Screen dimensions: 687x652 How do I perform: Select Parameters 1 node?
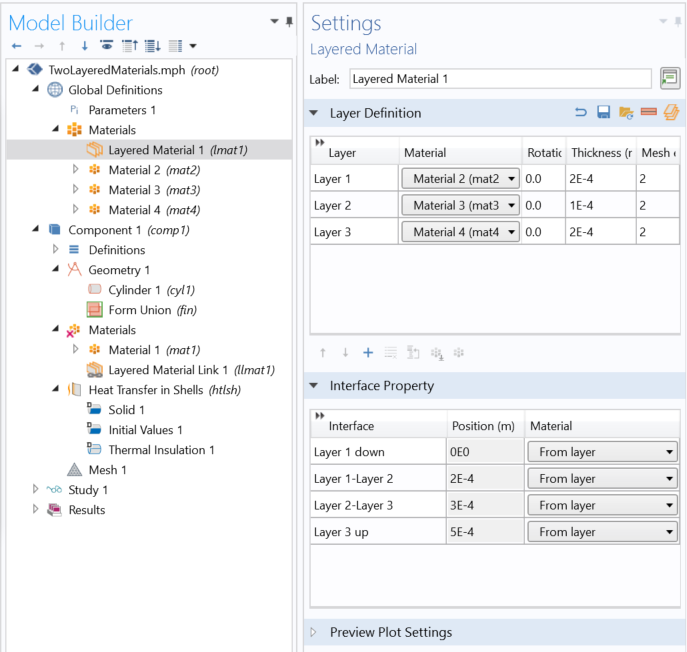click(122, 110)
